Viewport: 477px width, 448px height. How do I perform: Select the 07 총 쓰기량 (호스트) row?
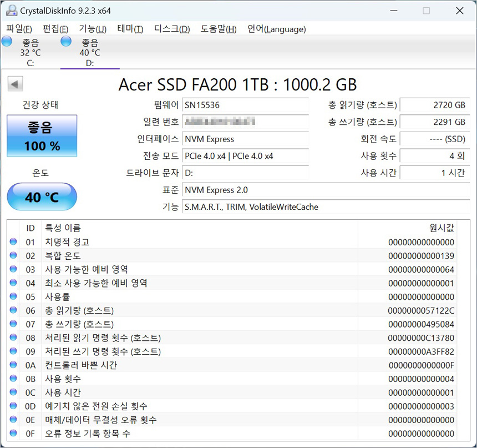79,324
